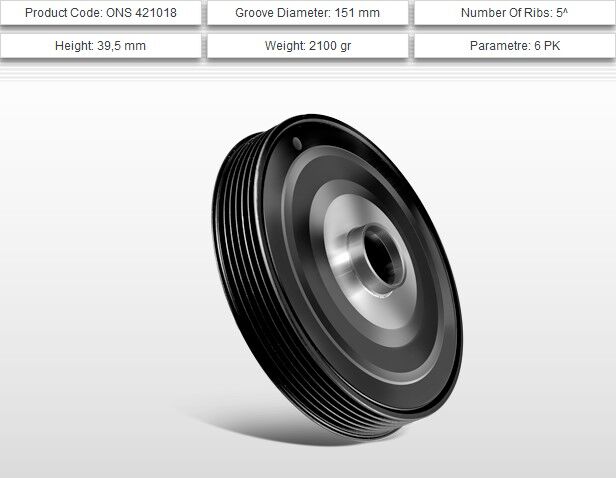Click the Product Code ONS 421018 box
The width and height of the screenshot is (616, 478).
coord(101,13)
